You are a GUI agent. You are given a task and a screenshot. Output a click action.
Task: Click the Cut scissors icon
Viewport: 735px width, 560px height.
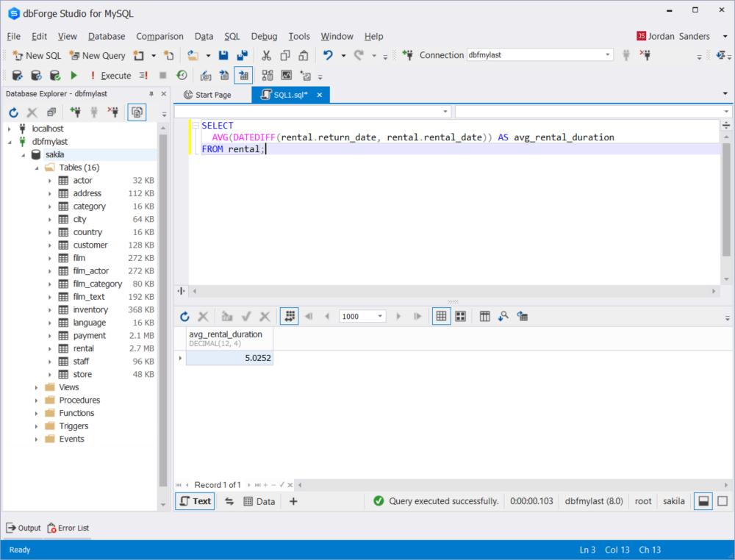(x=266, y=55)
